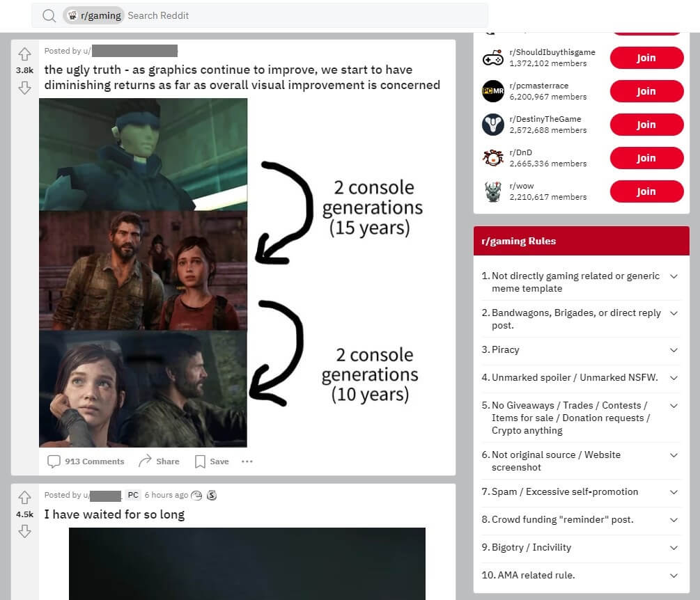Downvote the graphics diminishing returns post
Viewport: 700px width, 600px height.
tap(24, 88)
